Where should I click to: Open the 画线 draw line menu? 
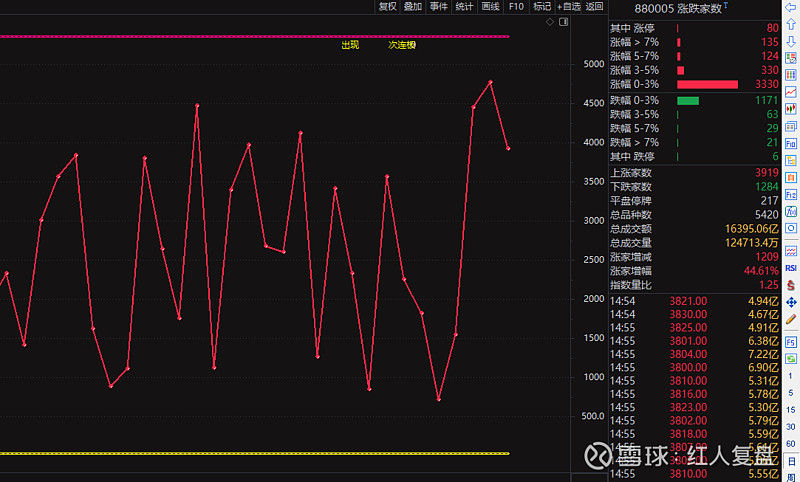tap(490, 6)
